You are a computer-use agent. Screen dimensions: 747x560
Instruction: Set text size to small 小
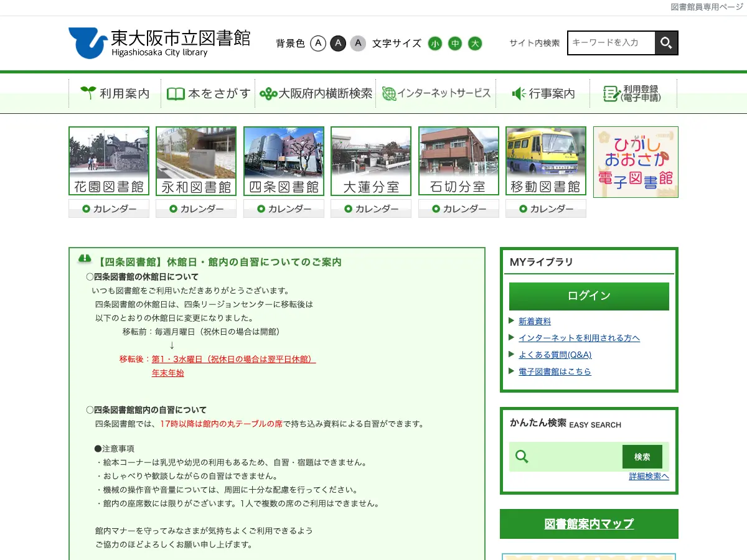pos(435,44)
